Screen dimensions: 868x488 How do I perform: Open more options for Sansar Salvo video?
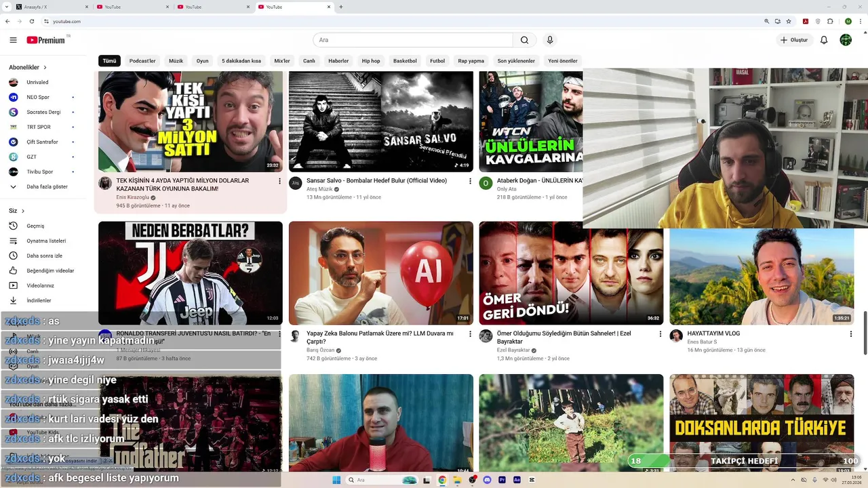470,181
